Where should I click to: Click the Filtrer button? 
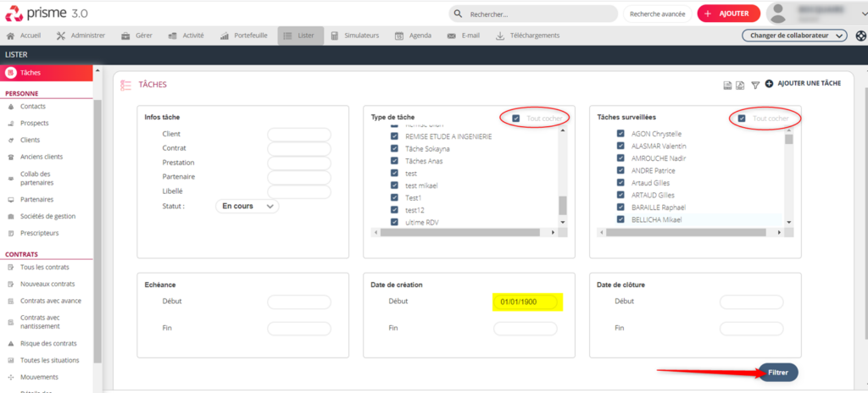pos(777,373)
